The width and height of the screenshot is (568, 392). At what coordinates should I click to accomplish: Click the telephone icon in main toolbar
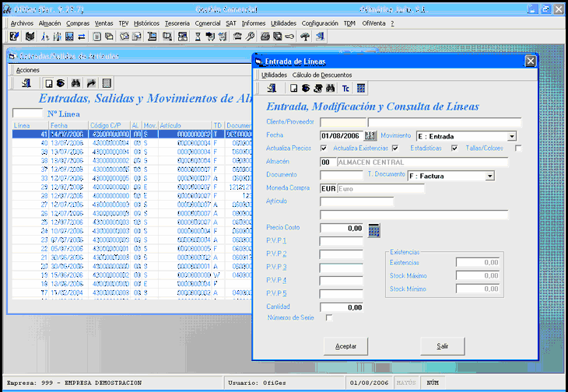[237, 37]
